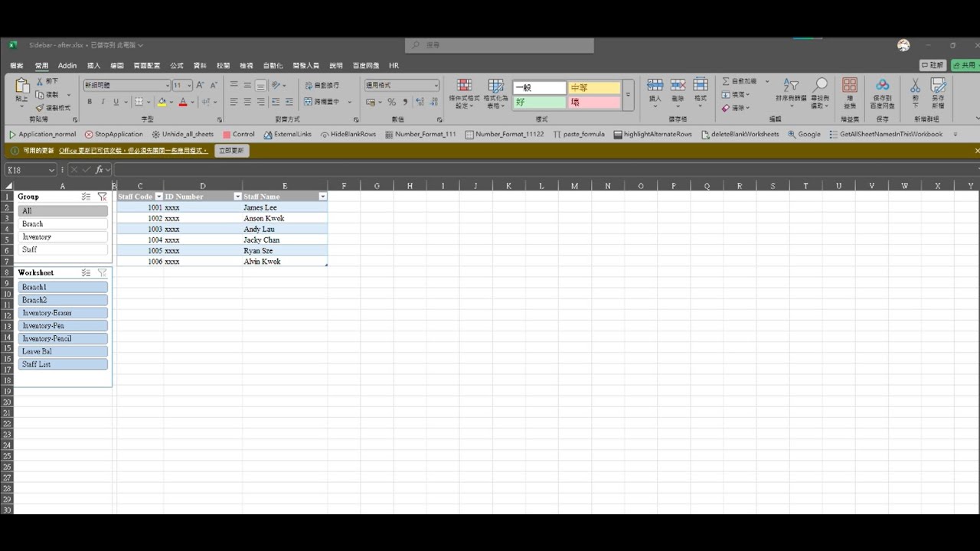Screen dimensions: 980x551
Task: Expand the cell styles gallery
Action: [628, 95]
